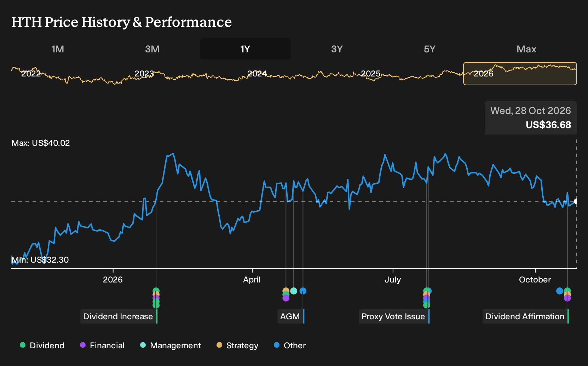Viewport: 588px width, 366px height.
Task: Toggle the Management legend filter
Action: pyautogui.click(x=171, y=345)
